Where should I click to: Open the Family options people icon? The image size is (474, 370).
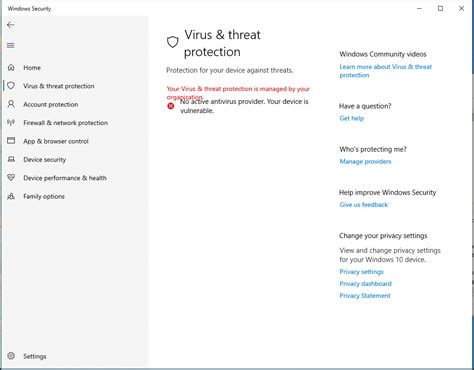point(11,196)
